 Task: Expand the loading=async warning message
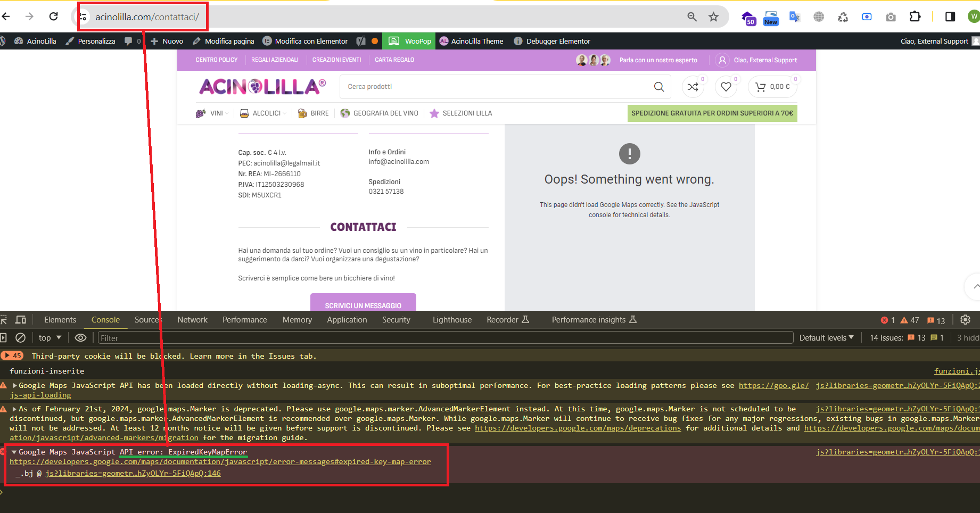pos(14,386)
